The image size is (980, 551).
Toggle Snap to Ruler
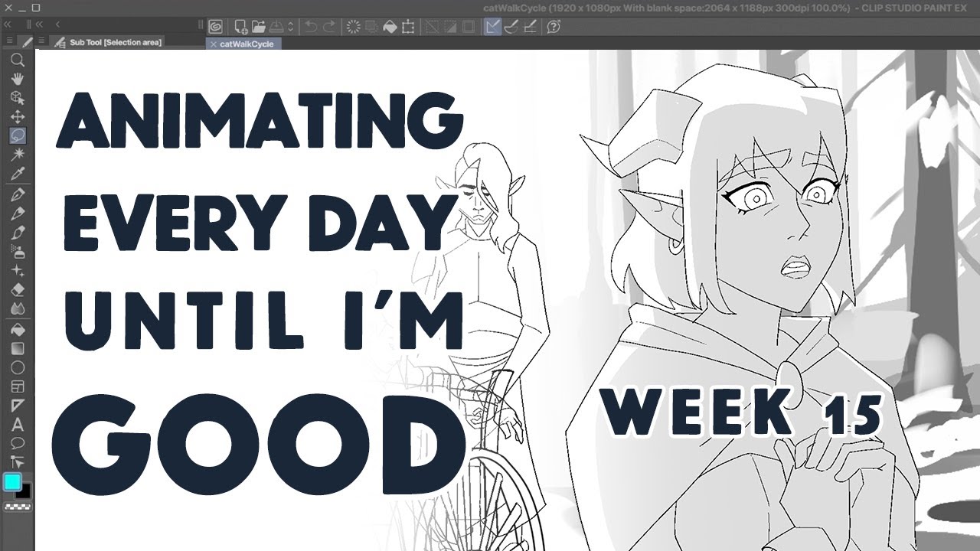pyautogui.click(x=493, y=27)
